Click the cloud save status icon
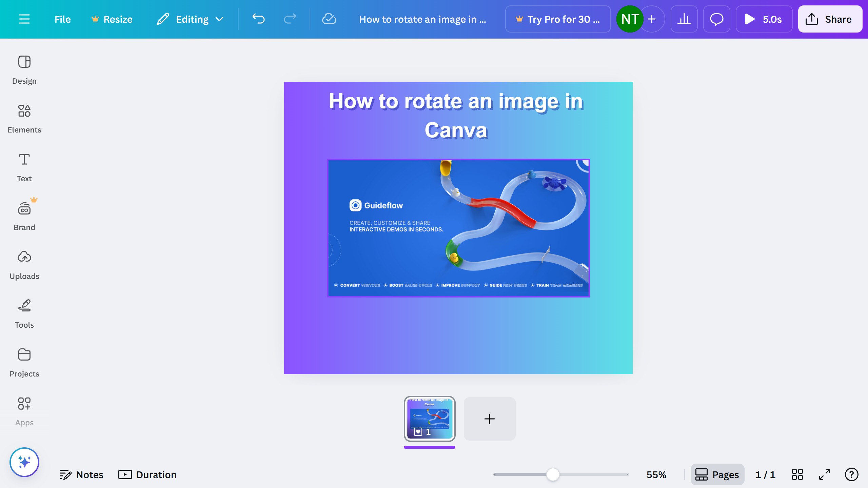The height and width of the screenshot is (488, 868). click(x=329, y=19)
